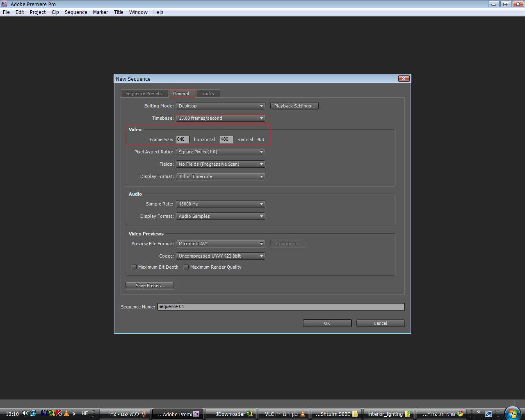This screenshot has width=525, height=420.
Task: Switch to the Chrome taskbar window
Action: 442,414
